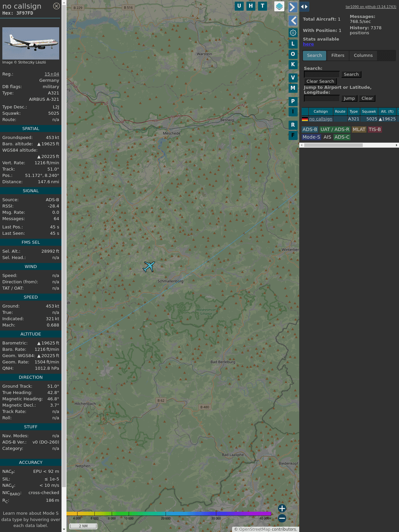Toggle the M map option
This screenshot has width=399, height=532.
[x=293, y=88]
